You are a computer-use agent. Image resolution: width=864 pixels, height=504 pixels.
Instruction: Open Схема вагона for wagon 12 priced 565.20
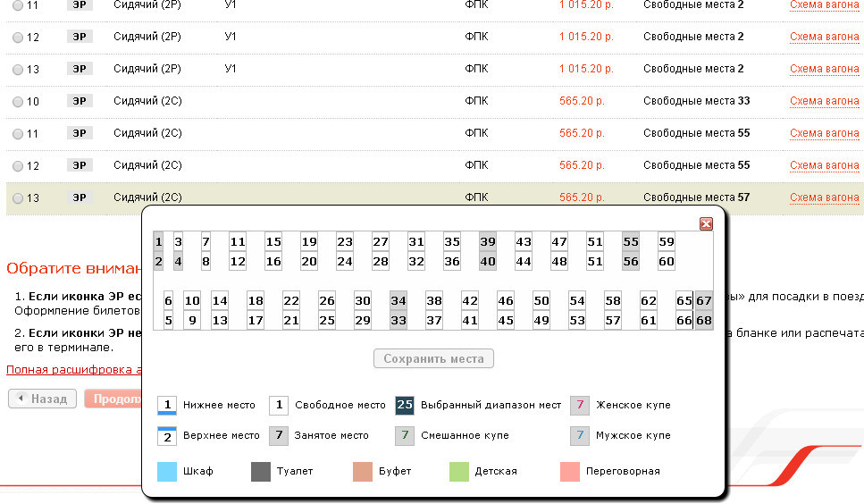click(x=824, y=165)
